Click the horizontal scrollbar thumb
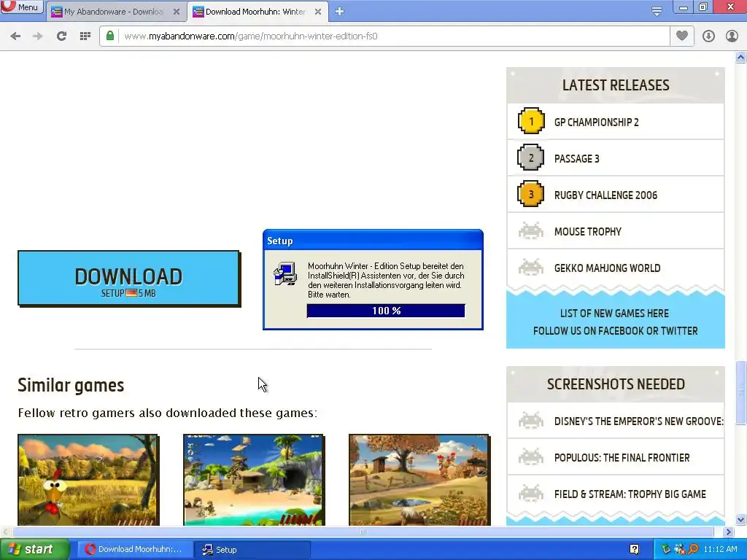This screenshot has height=560, width=747. point(363,532)
